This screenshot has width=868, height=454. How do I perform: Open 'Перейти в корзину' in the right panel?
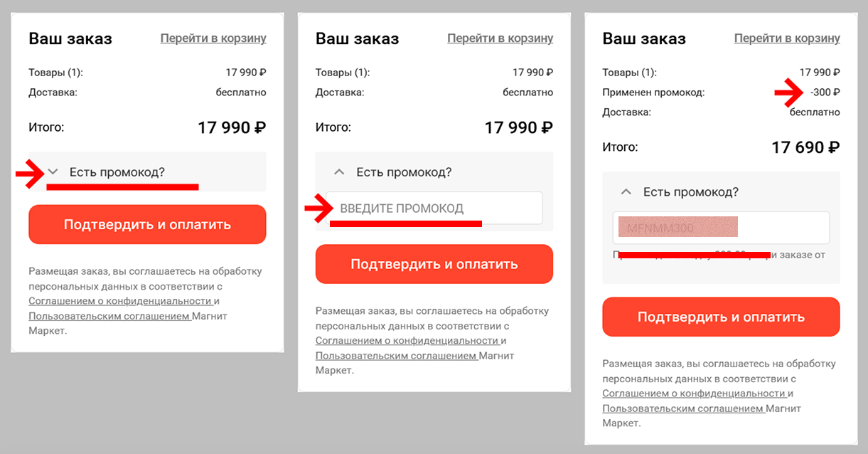tap(787, 38)
